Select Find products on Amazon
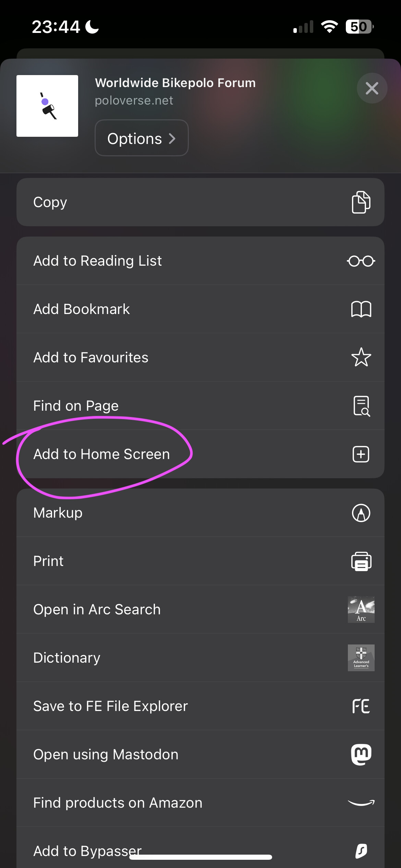 200,803
